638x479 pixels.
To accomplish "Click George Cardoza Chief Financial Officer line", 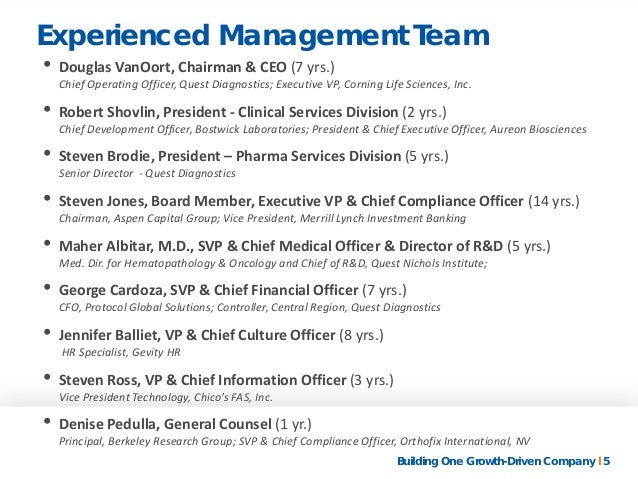I will 233,290.
